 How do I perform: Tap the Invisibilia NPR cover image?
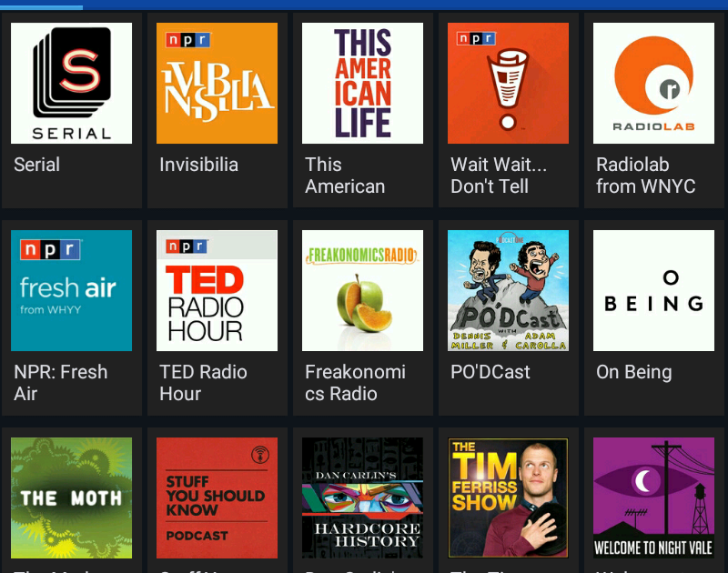tap(217, 83)
